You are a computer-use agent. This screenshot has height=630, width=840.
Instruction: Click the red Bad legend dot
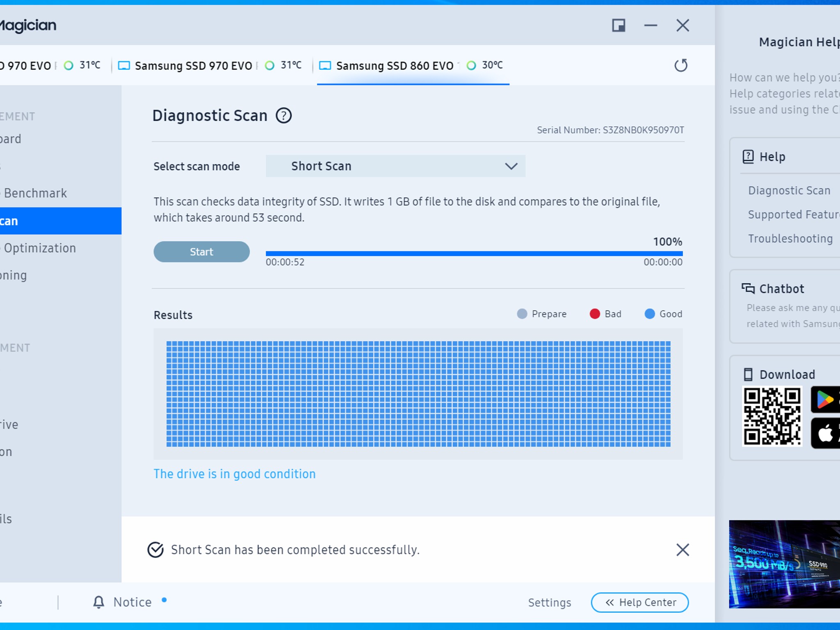tap(595, 314)
